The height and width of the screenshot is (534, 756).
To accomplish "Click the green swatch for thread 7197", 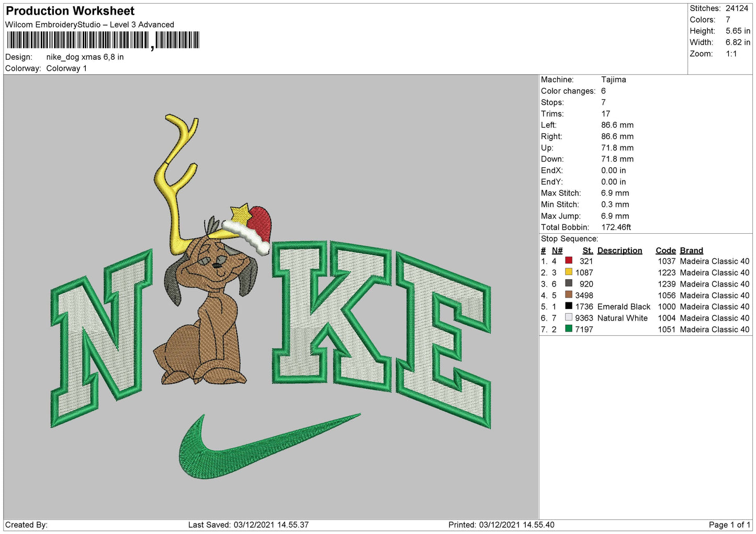I will pyautogui.click(x=569, y=329).
